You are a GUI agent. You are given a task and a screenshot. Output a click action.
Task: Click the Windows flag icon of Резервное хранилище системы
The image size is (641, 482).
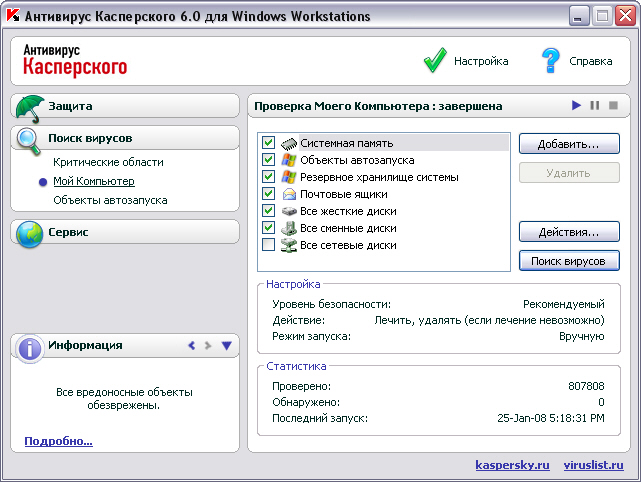[x=289, y=177]
